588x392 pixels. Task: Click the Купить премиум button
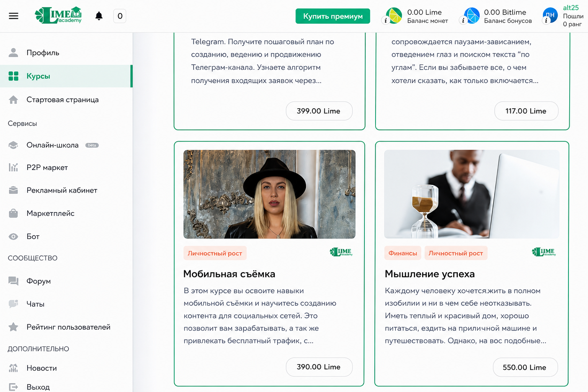(x=333, y=16)
